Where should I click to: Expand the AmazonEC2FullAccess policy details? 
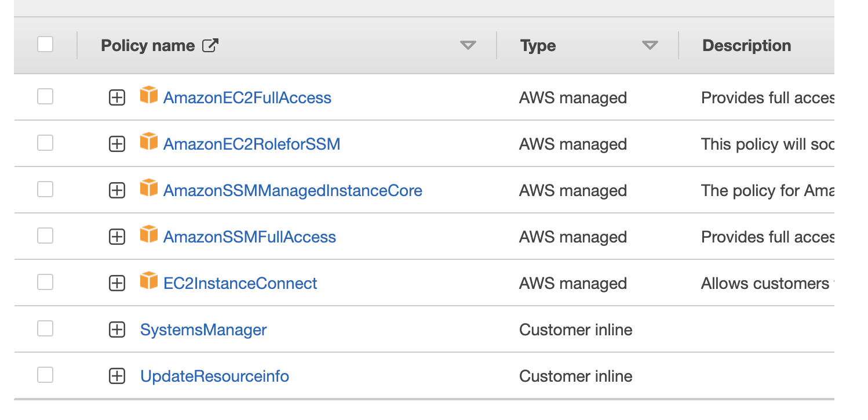(x=116, y=97)
